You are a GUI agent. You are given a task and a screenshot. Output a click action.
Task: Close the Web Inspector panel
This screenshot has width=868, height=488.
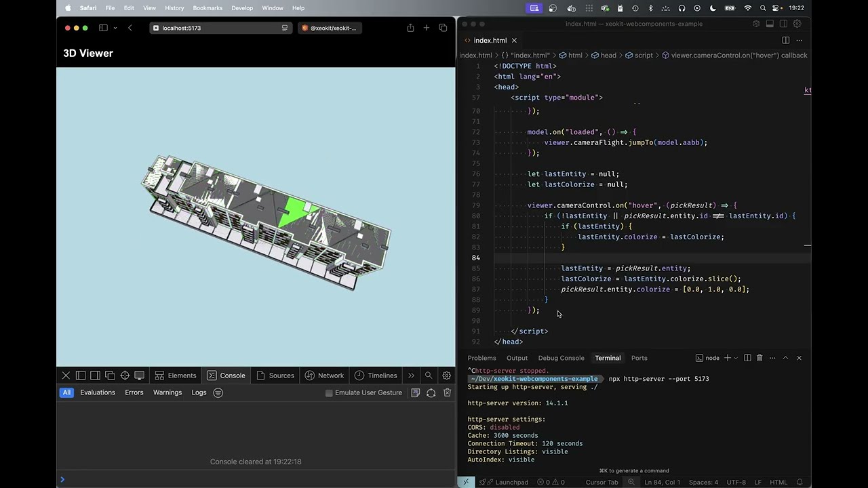[66, 375]
